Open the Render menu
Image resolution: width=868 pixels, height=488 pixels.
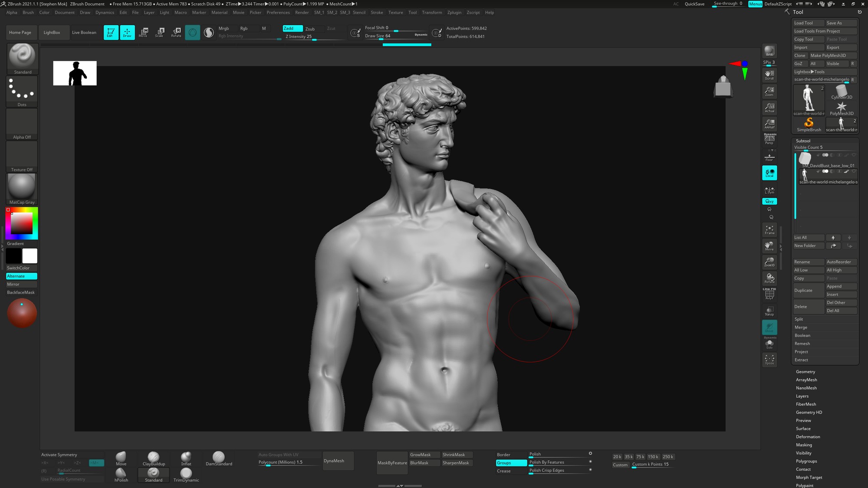(302, 13)
